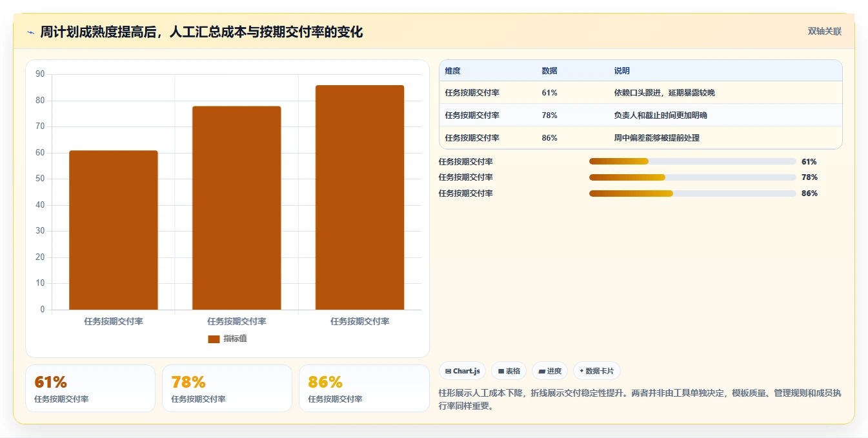Click the text 依赖口头跟进，延期暴露较晚
The height and width of the screenshot is (438, 868).
665,93
